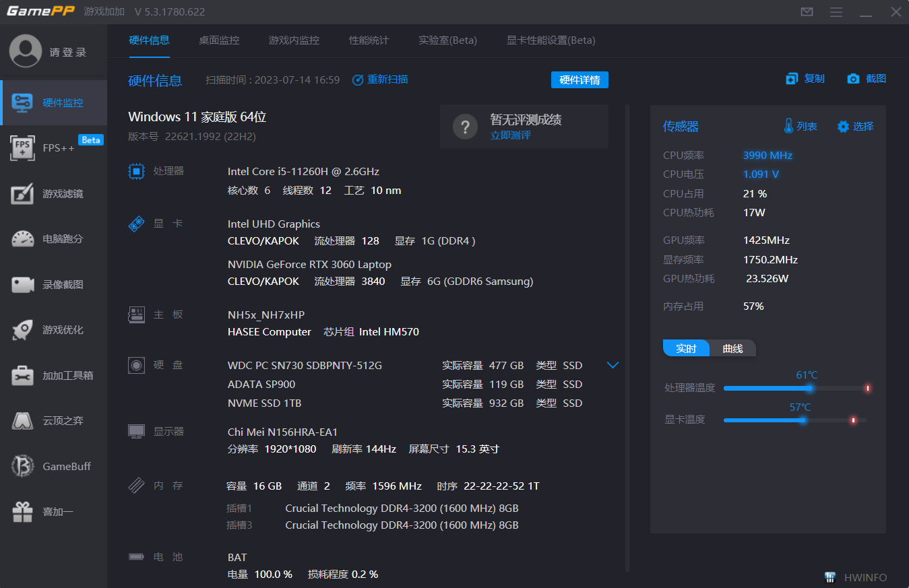Image resolution: width=909 pixels, height=588 pixels.
Task: Click 请登录 login text
Action: pos(68,53)
